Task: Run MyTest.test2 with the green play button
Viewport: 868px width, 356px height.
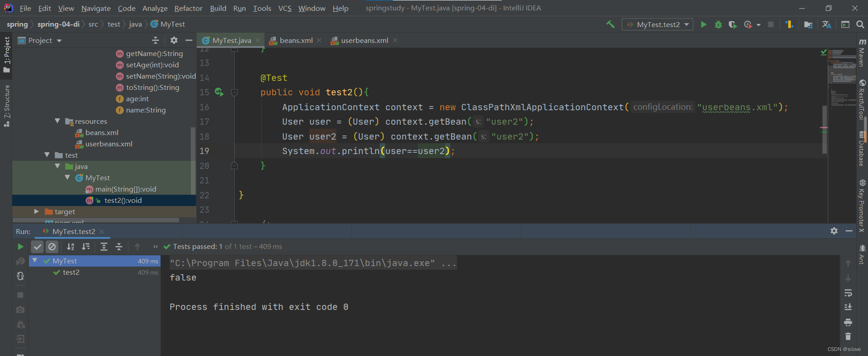Action: [703, 24]
